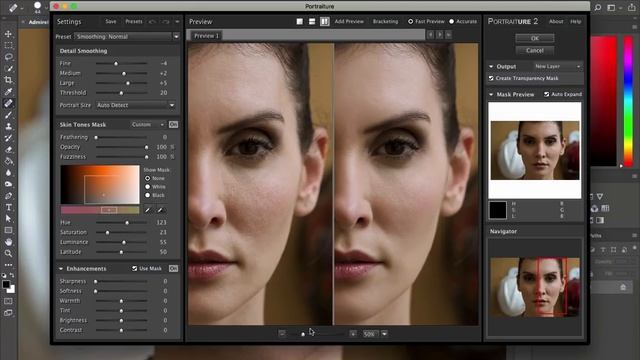Select the Eraser tool
The height and width of the screenshot is (360, 640).
(8, 149)
